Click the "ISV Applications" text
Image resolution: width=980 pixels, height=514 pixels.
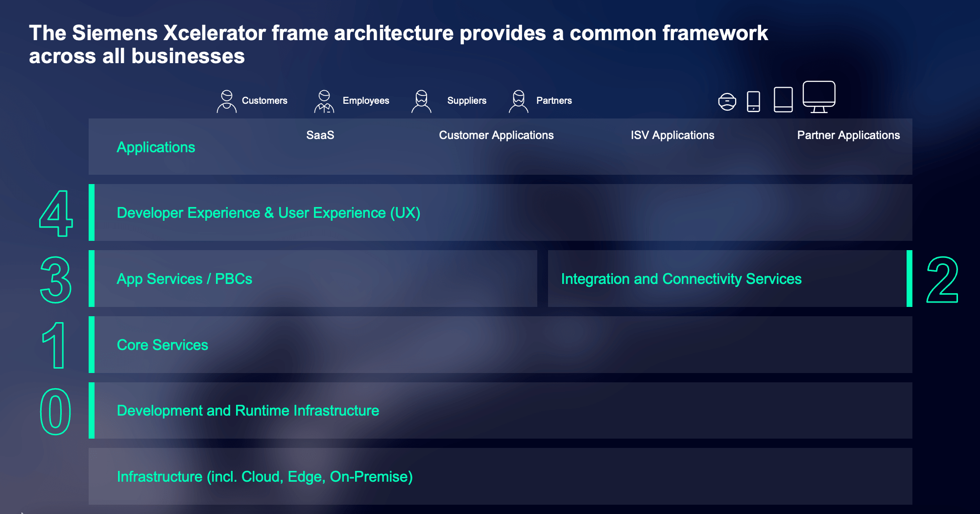tap(672, 135)
